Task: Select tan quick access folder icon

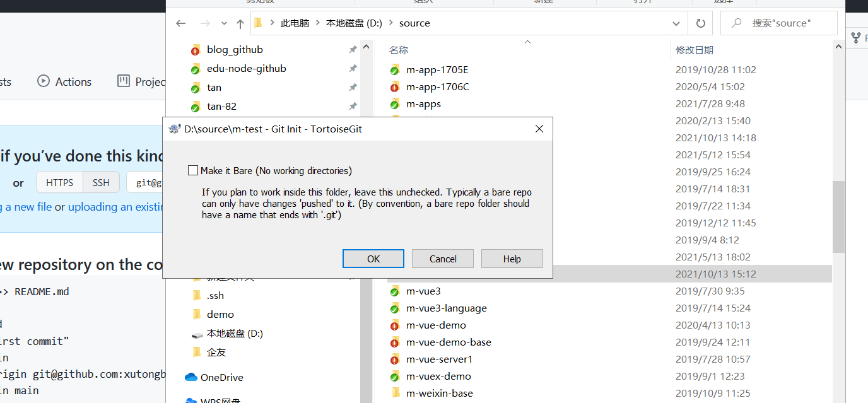Action: point(196,88)
